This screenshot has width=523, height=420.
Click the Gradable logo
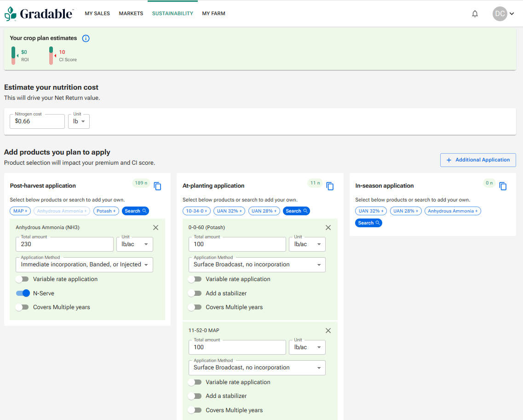coord(39,14)
